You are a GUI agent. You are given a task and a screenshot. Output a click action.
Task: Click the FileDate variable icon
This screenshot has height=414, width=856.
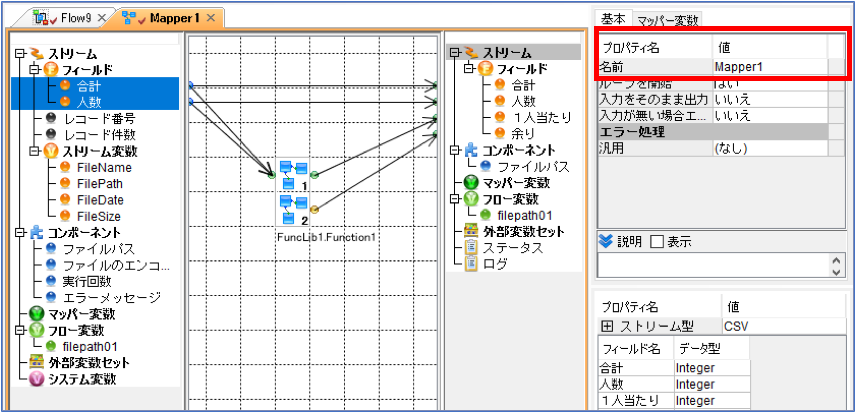(65, 200)
